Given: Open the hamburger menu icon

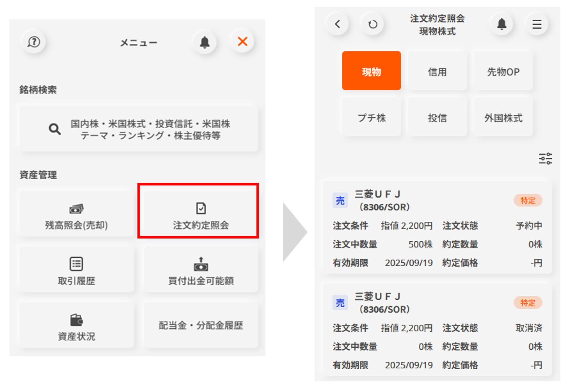Looking at the screenshot, I should [536, 24].
